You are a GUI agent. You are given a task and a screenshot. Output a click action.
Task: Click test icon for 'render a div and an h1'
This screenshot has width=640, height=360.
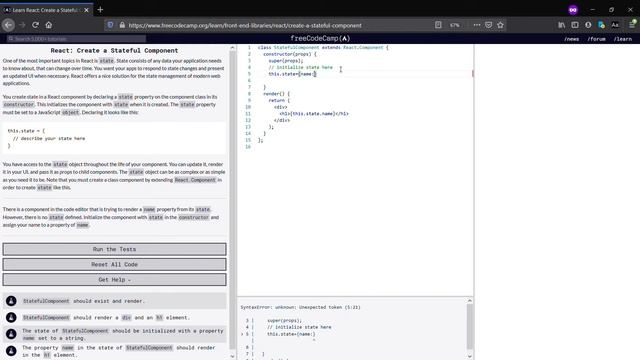[x=11, y=317]
